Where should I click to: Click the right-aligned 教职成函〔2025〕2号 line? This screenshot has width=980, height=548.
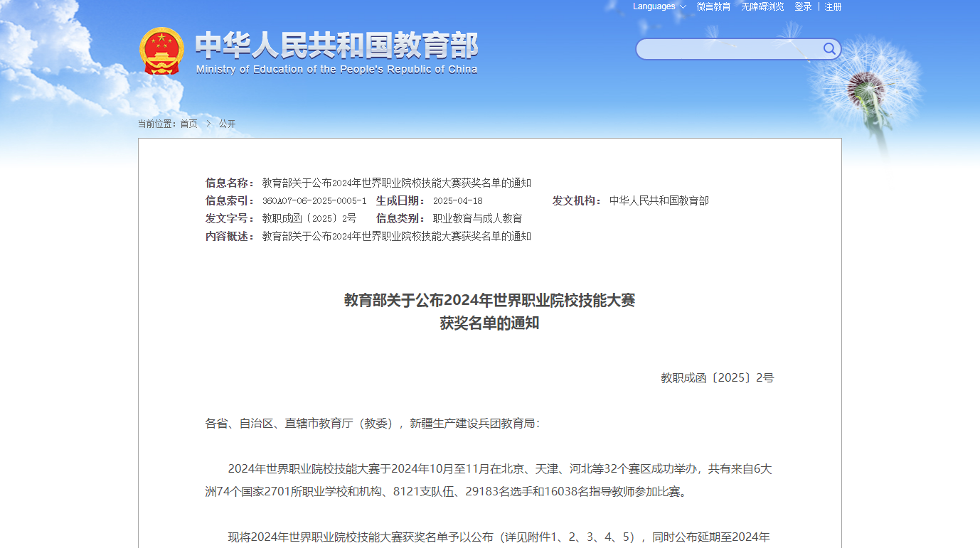click(x=717, y=378)
